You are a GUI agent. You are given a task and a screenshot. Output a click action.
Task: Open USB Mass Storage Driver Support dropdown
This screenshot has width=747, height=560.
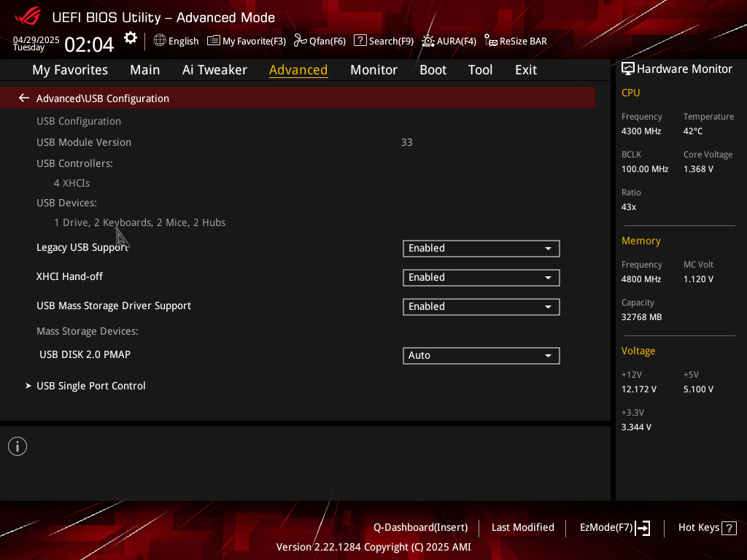point(481,307)
